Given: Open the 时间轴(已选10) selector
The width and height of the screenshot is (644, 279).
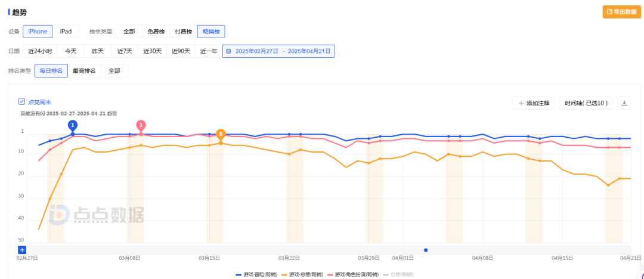Looking at the screenshot, I should pos(586,103).
